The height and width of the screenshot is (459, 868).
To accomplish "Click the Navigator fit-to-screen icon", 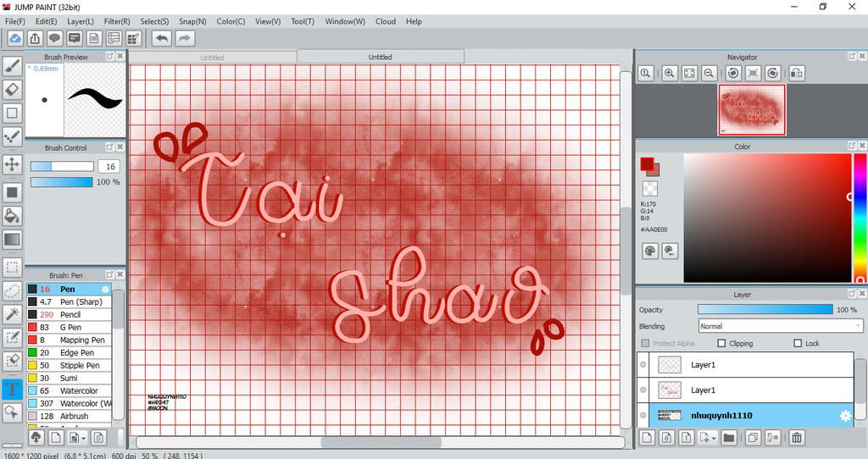I will [x=689, y=73].
